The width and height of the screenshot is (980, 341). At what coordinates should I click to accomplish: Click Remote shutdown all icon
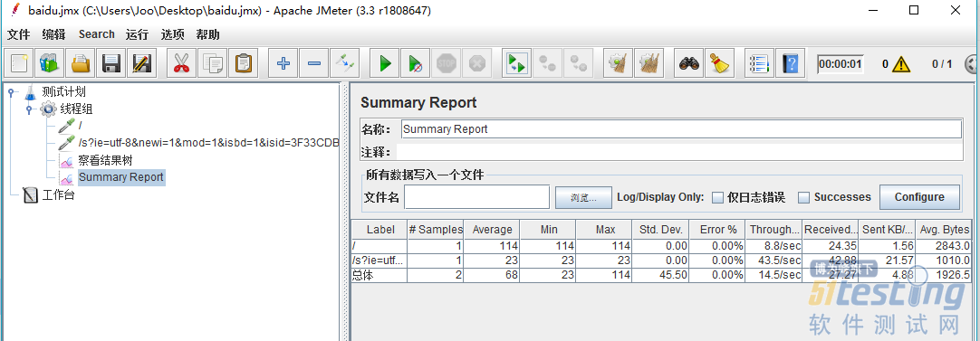579,63
